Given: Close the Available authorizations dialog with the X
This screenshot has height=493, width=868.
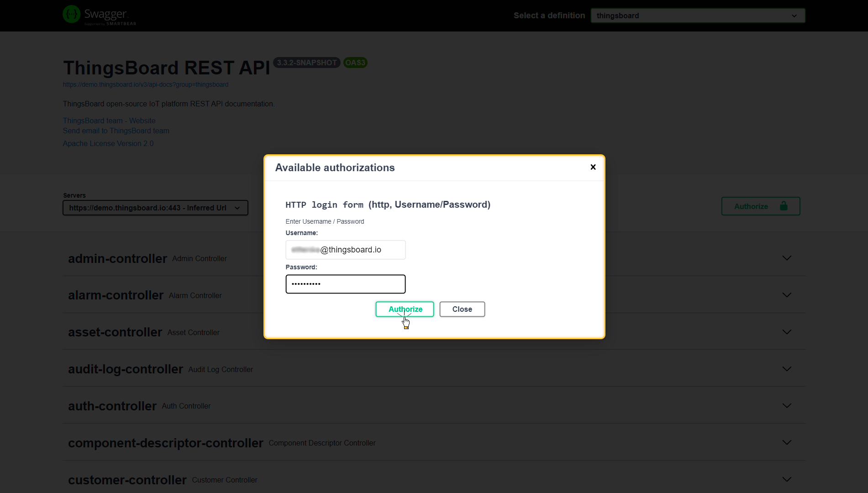Looking at the screenshot, I should pos(593,167).
